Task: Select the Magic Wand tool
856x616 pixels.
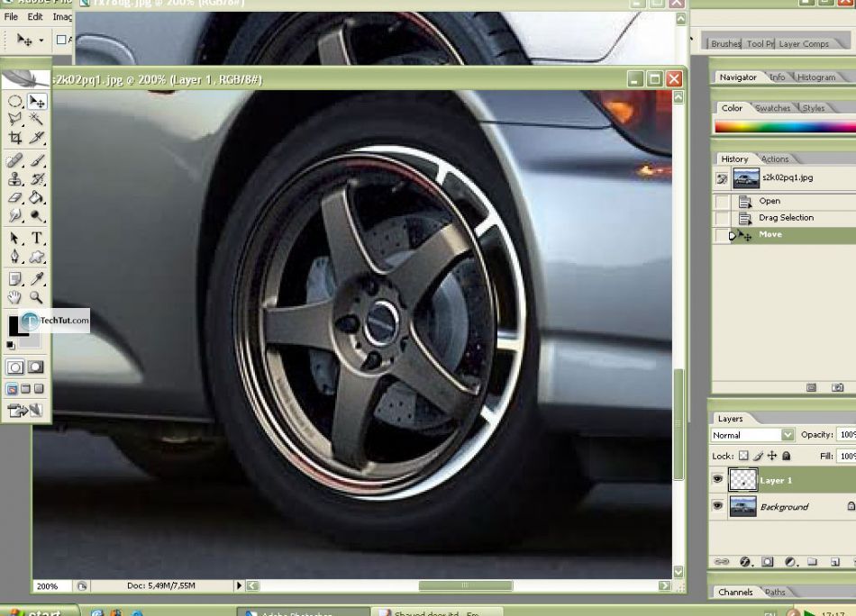Action: [x=37, y=119]
